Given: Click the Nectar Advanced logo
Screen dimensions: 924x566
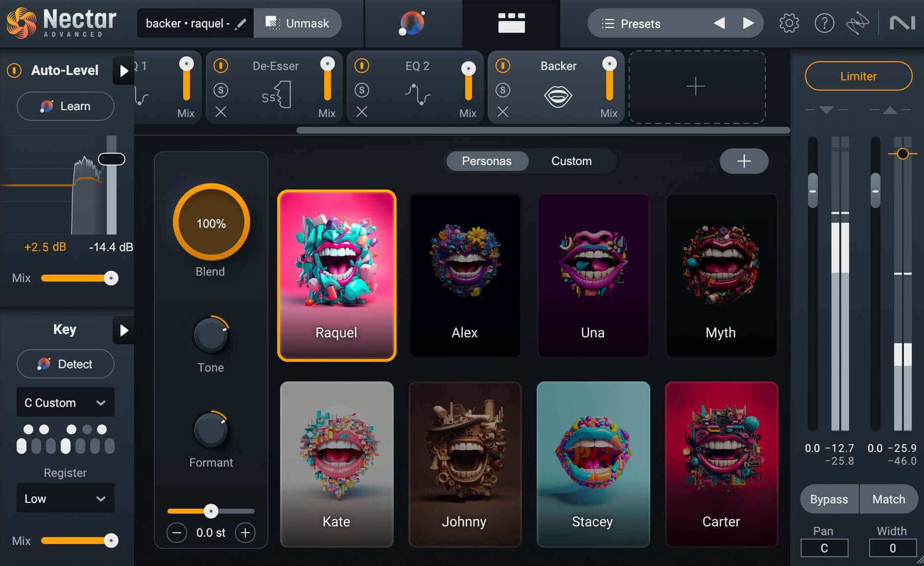Looking at the screenshot, I should click(x=61, y=23).
